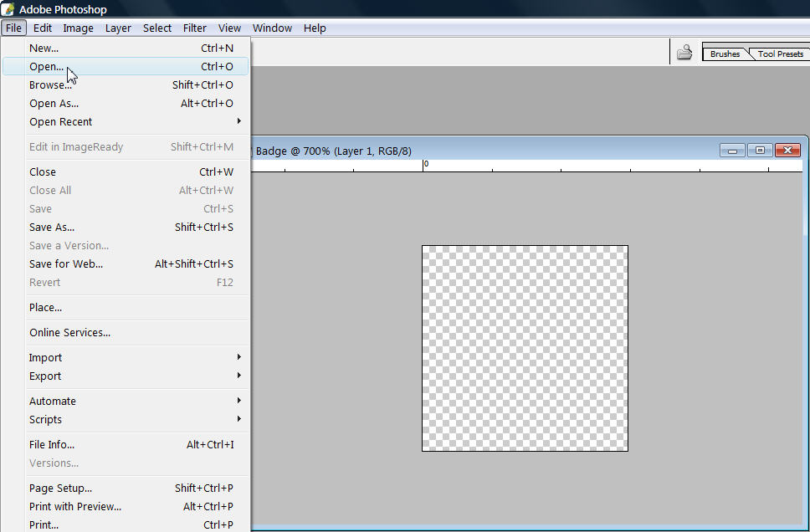Viewport: 810px width, 532px height.
Task: Expand the Automate submenu
Action: pyautogui.click(x=126, y=401)
